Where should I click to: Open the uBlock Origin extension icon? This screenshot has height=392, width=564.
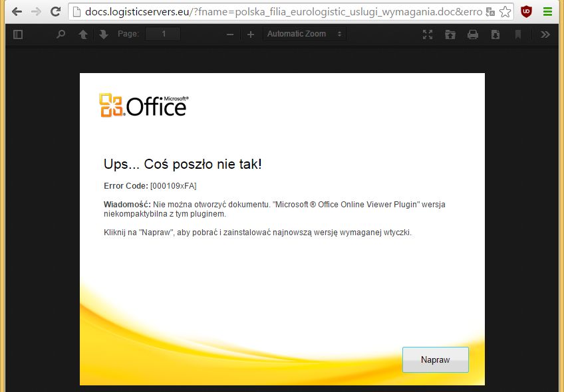click(526, 12)
